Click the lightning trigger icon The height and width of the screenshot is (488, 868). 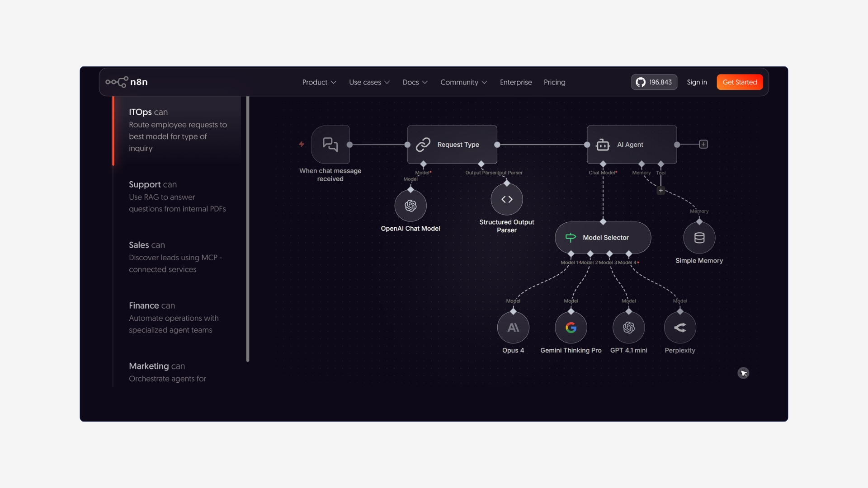pos(302,144)
